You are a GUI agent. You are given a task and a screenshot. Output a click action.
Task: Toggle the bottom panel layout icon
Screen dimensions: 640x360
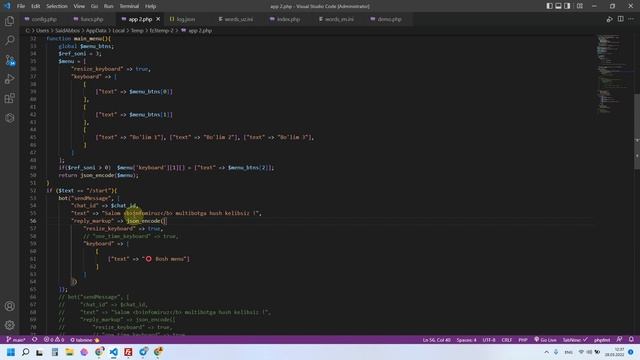[558, 6]
